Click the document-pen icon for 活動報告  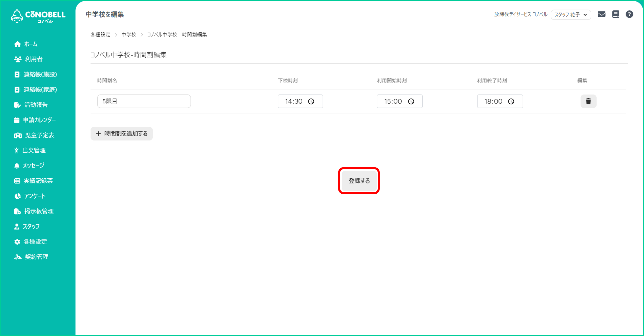pyautogui.click(x=17, y=105)
